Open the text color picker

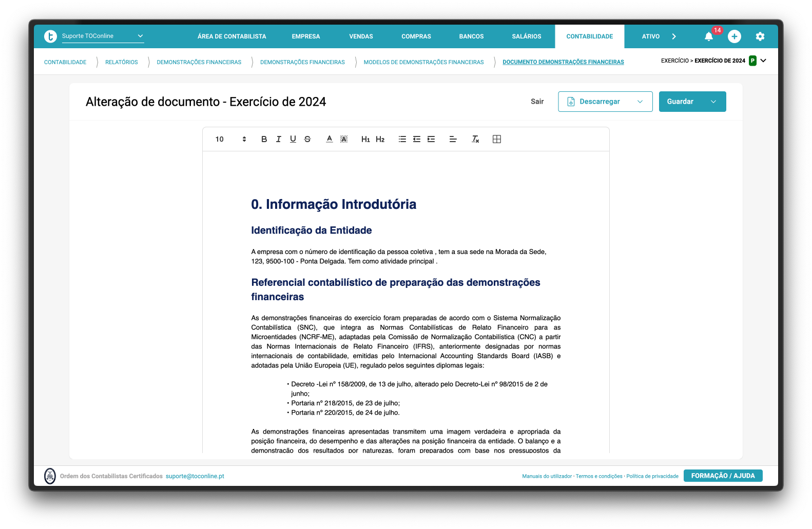pyautogui.click(x=330, y=139)
